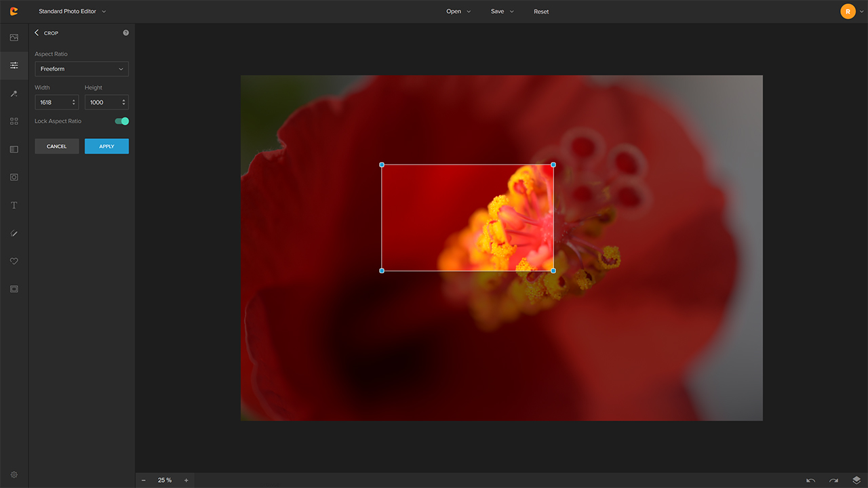Viewport: 868px width, 488px height.
Task: Select the adjustments sliders tool in sidebar
Action: [14, 65]
